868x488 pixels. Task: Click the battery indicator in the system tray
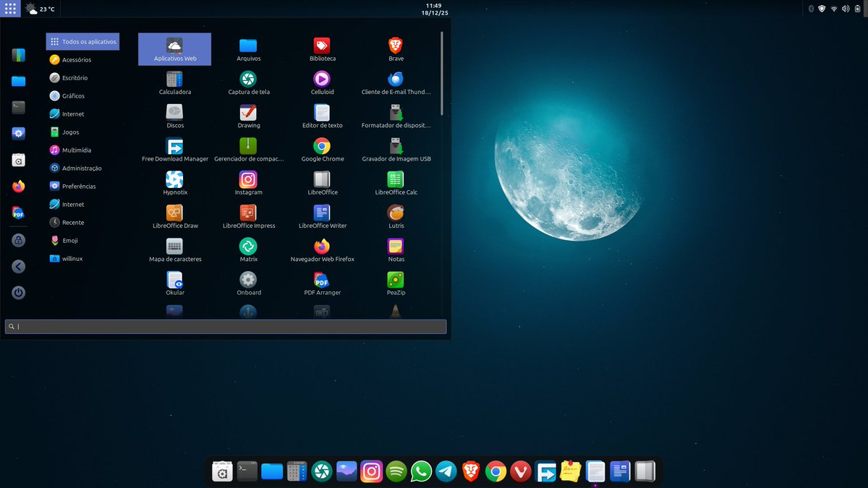858,9
